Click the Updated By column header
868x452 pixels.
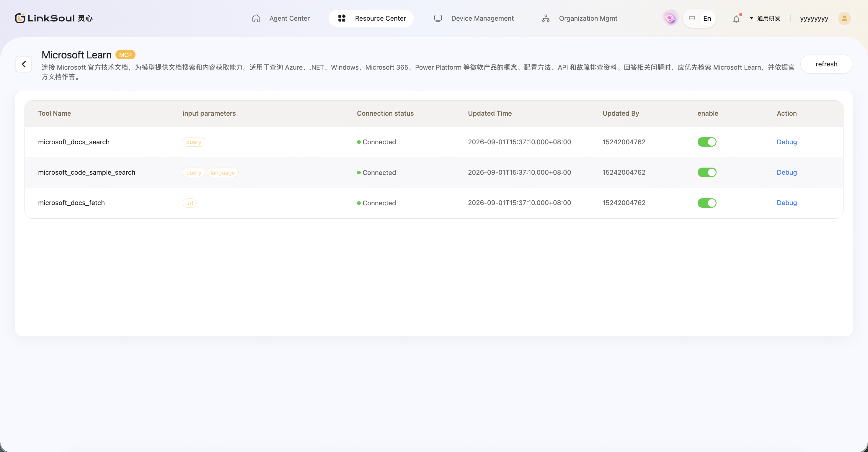pos(621,113)
